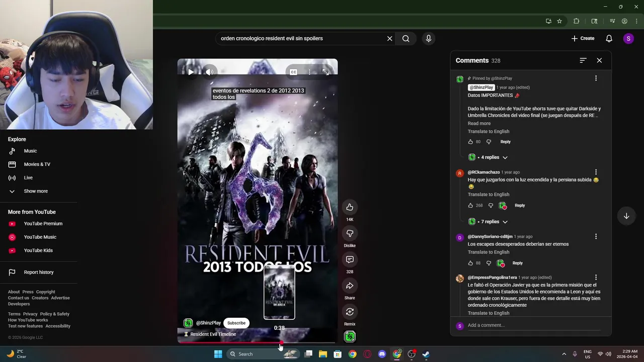Show hidden system tray icons
The image size is (644, 362).
564,354
